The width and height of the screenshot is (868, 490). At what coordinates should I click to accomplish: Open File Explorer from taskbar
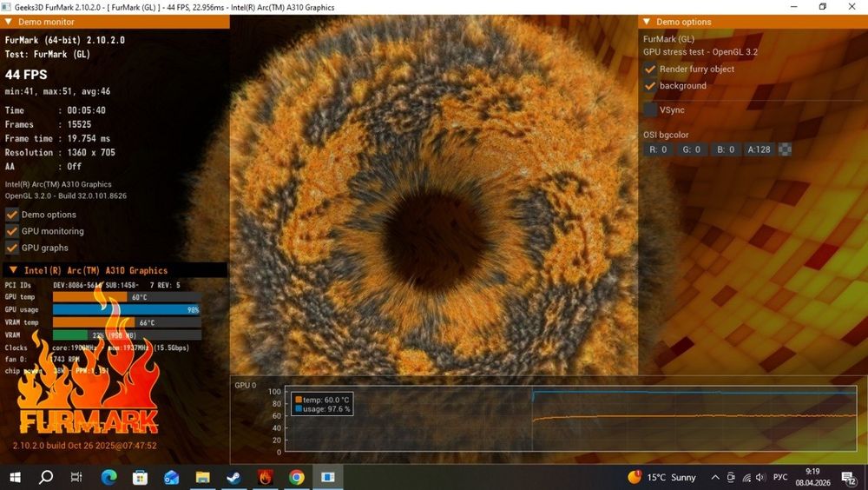(202, 477)
